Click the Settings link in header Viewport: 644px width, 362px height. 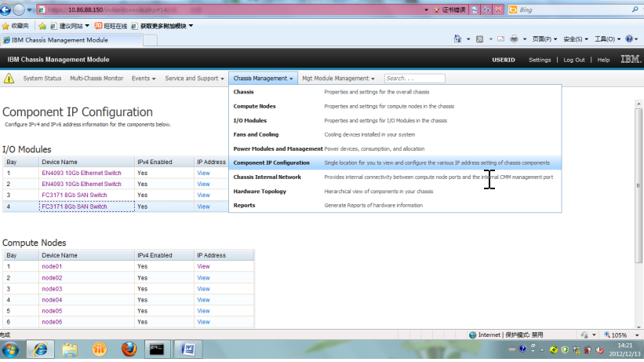540,60
